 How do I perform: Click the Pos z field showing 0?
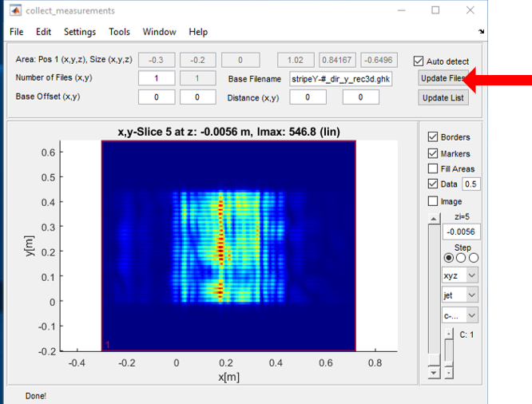click(240, 60)
